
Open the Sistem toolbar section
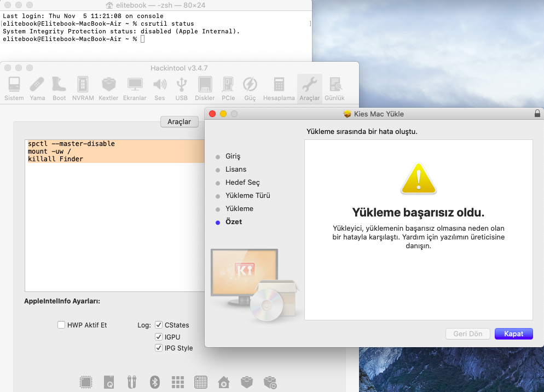pyautogui.click(x=14, y=88)
